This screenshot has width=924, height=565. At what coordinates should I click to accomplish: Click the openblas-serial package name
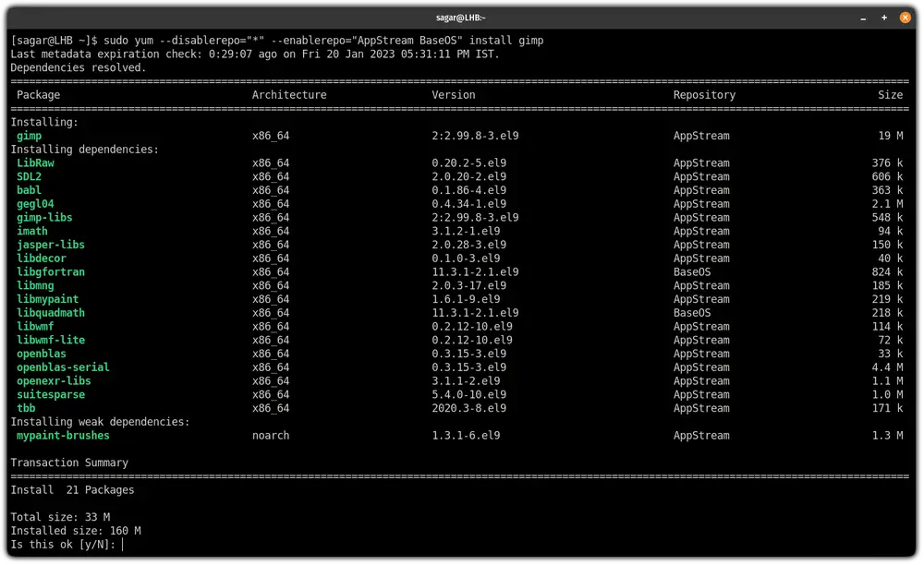pos(63,367)
